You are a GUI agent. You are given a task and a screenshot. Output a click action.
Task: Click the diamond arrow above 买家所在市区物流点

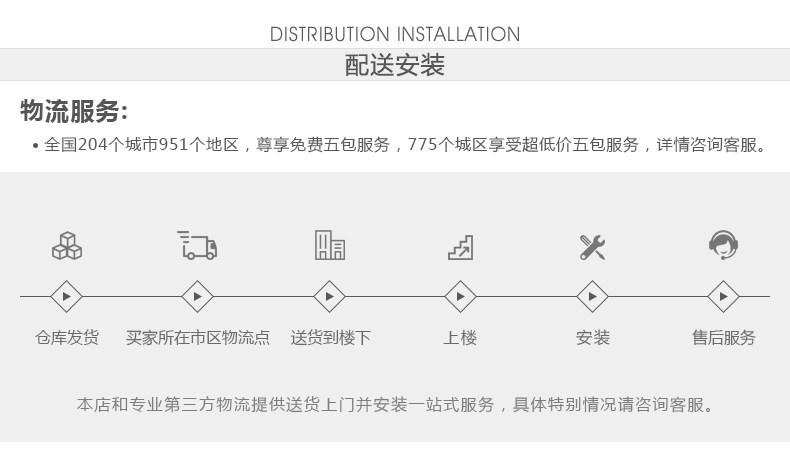point(198,297)
